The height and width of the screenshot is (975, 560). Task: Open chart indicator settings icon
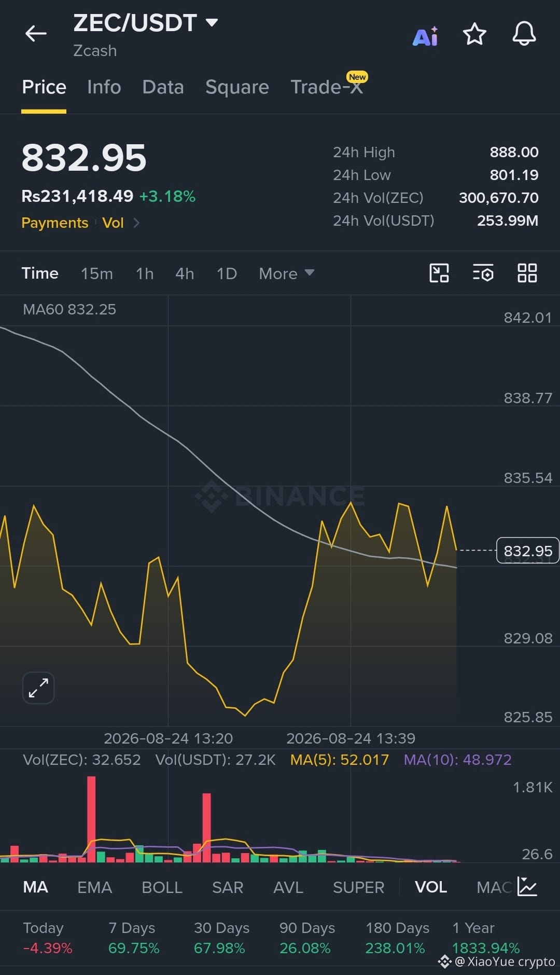click(483, 273)
